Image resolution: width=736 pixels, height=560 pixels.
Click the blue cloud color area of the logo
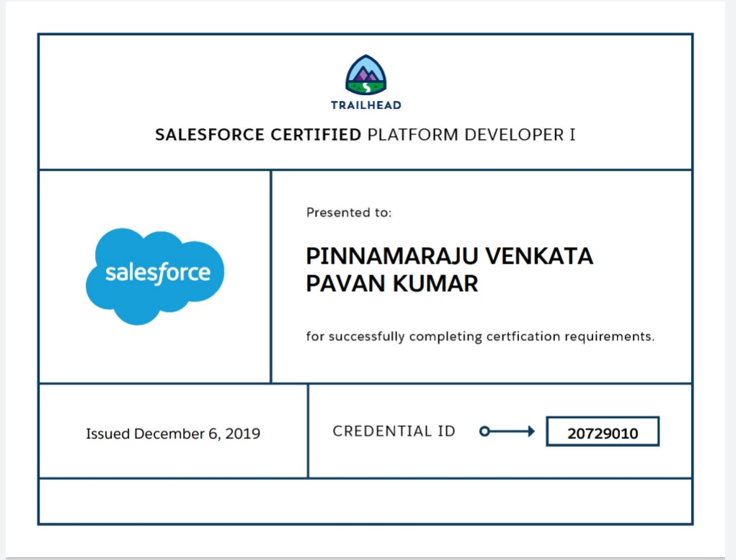tap(119, 241)
